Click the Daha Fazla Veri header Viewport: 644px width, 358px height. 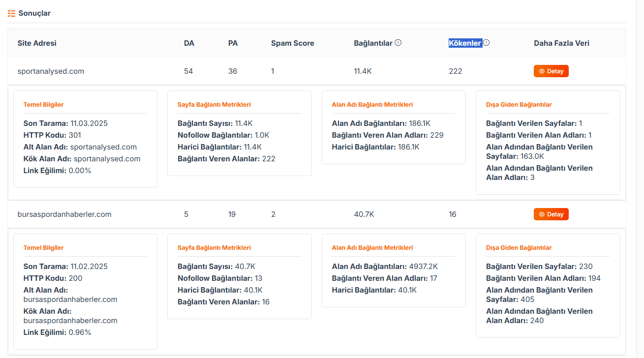click(561, 43)
